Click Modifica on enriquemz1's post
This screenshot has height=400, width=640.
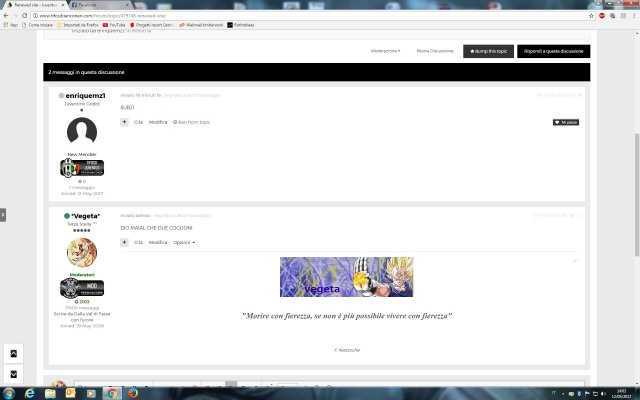(x=158, y=122)
